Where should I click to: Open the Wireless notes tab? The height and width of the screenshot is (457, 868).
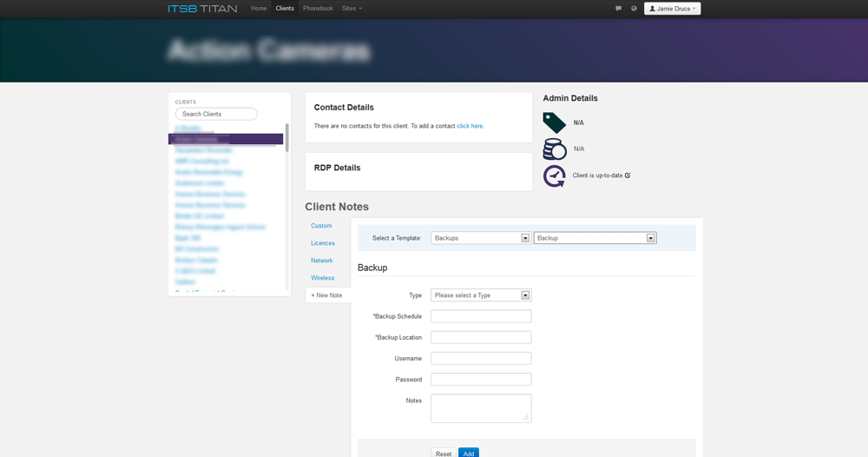click(323, 278)
